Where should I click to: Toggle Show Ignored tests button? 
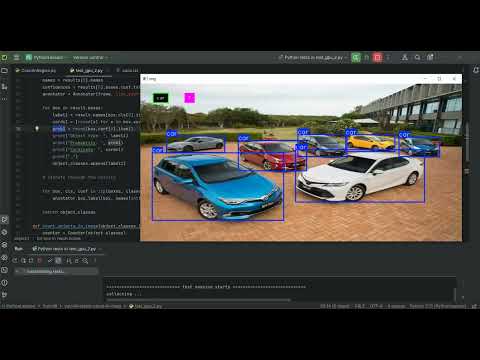pyautogui.click(x=58, y=260)
